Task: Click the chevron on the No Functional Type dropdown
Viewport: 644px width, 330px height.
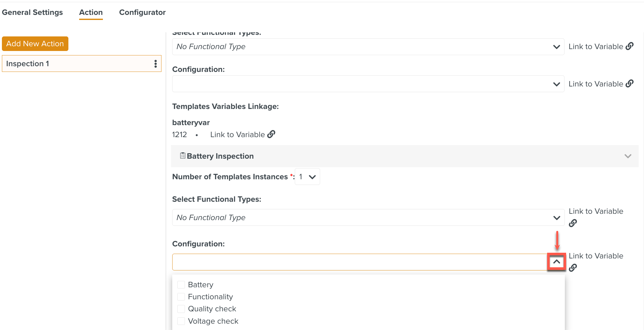Action: tap(557, 47)
